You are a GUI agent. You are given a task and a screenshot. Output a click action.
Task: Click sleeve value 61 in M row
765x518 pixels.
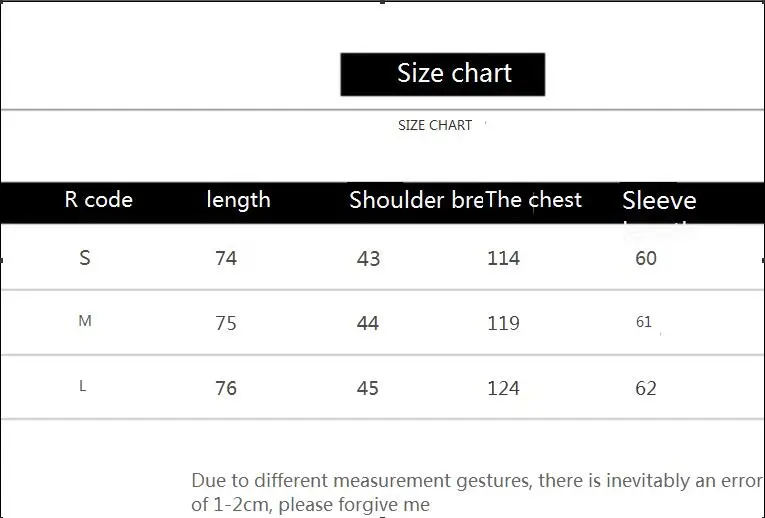(644, 321)
